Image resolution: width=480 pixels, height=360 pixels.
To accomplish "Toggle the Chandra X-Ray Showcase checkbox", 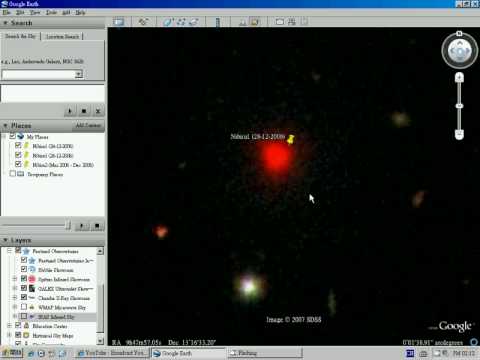I will tap(24, 297).
